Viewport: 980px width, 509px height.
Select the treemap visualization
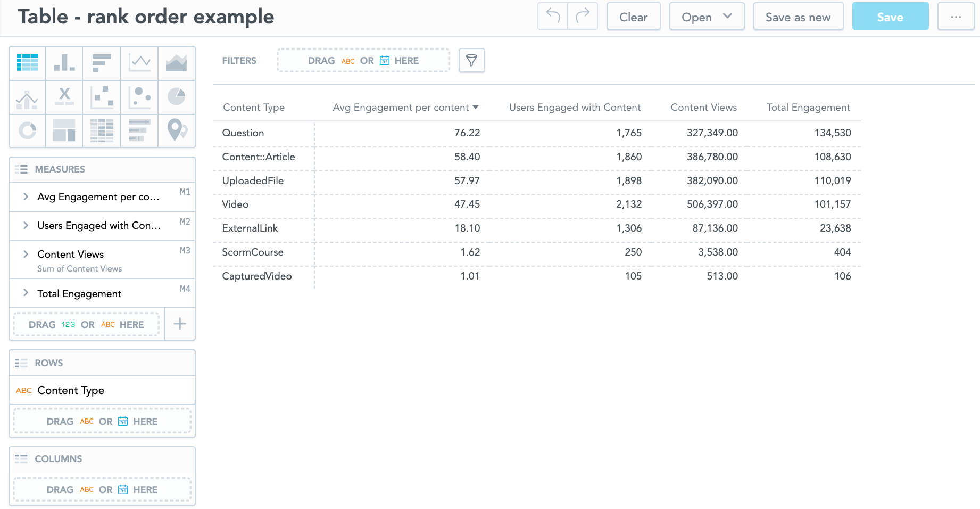(x=64, y=130)
